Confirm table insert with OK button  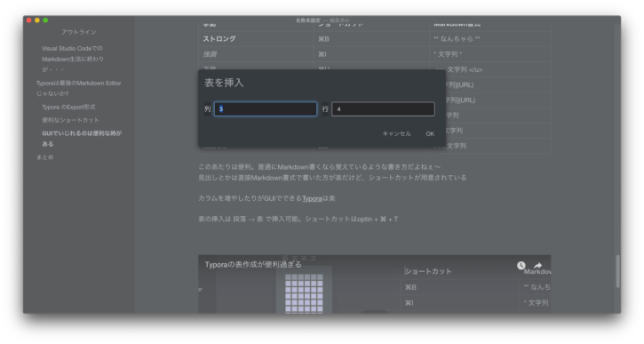tap(430, 133)
